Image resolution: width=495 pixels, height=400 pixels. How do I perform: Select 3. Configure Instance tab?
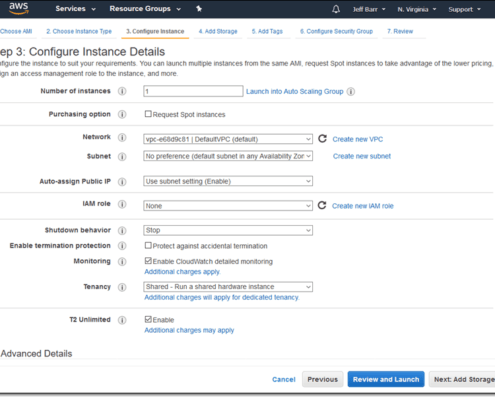155,31
